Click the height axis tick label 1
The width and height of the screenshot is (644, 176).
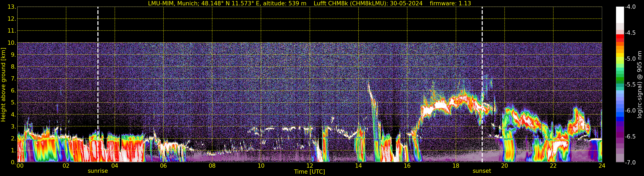(x=13, y=150)
